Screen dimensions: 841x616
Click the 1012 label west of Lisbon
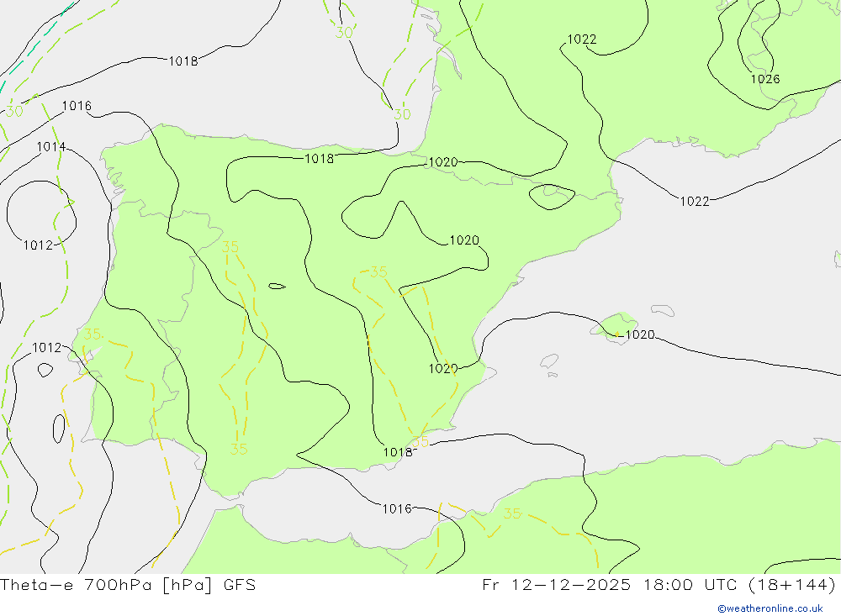point(46,347)
